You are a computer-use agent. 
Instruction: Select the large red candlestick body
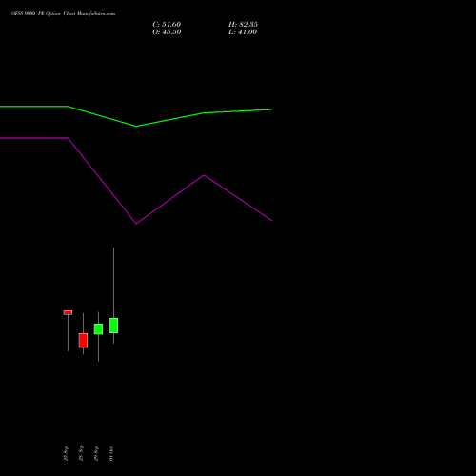coord(83,341)
